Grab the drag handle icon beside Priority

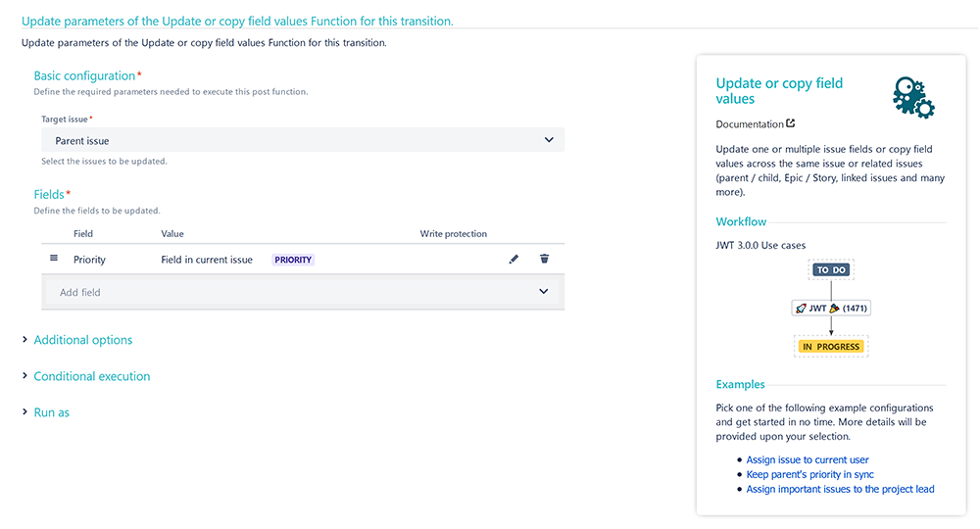tap(54, 258)
